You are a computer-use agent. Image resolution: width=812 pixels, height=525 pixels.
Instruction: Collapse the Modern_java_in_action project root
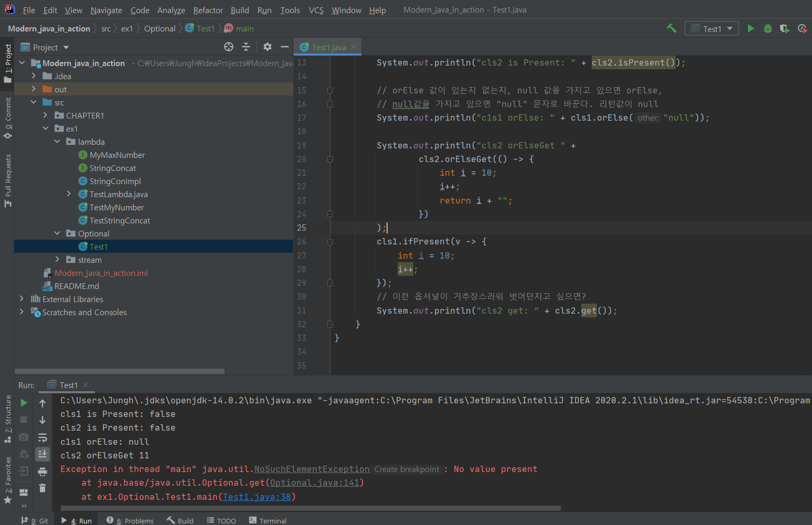coord(22,63)
